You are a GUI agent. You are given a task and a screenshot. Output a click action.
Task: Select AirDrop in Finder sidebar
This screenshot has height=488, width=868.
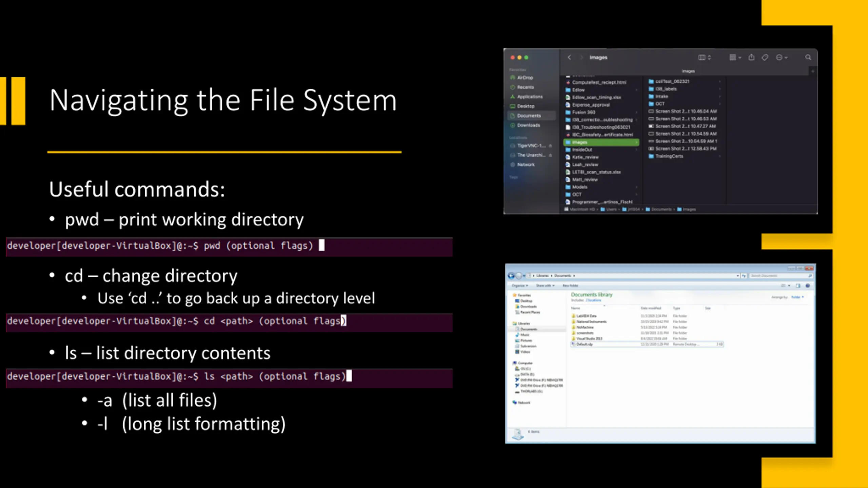525,78
